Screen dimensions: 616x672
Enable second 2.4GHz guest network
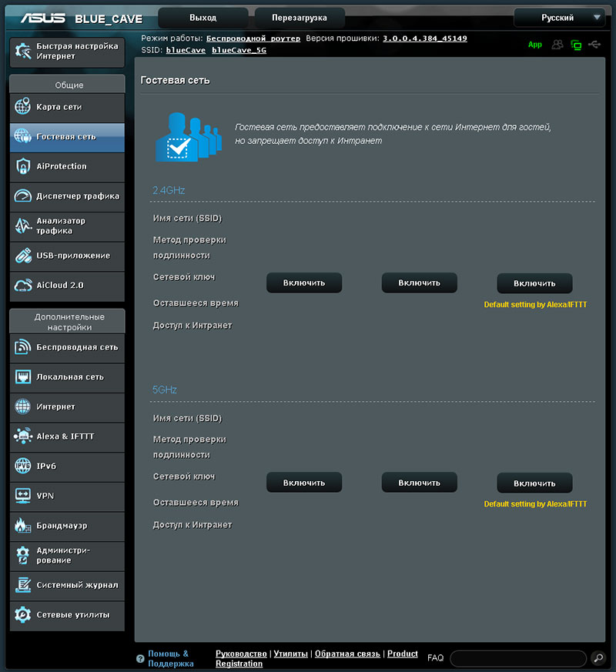click(419, 283)
